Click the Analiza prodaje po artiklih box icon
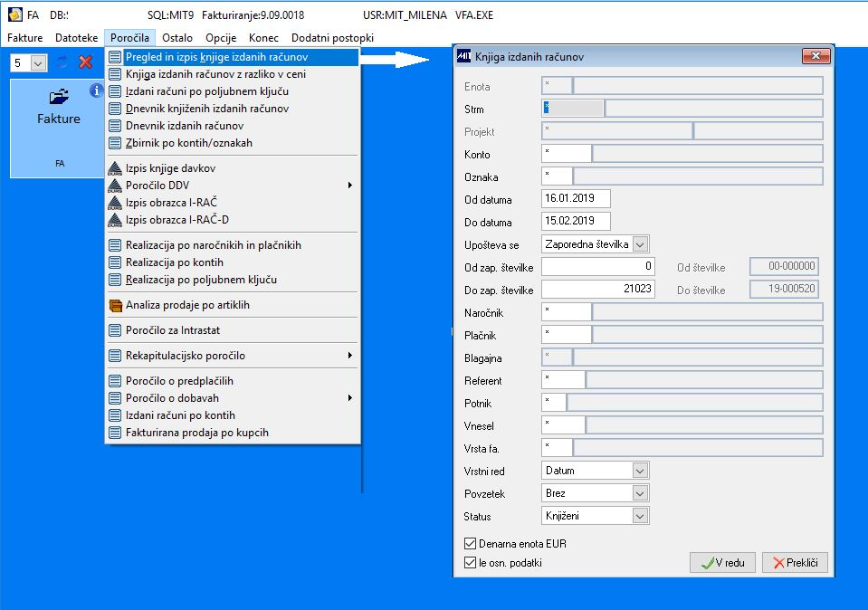This screenshot has height=610, width=868. tap(115, 305)
